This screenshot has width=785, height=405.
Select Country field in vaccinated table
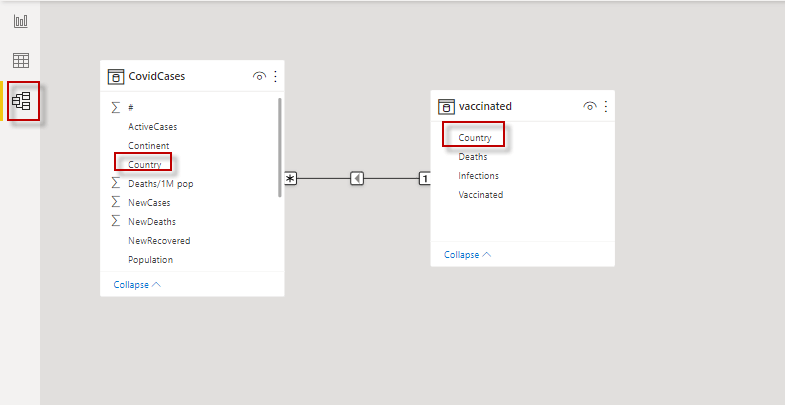(x=474, y=137)
